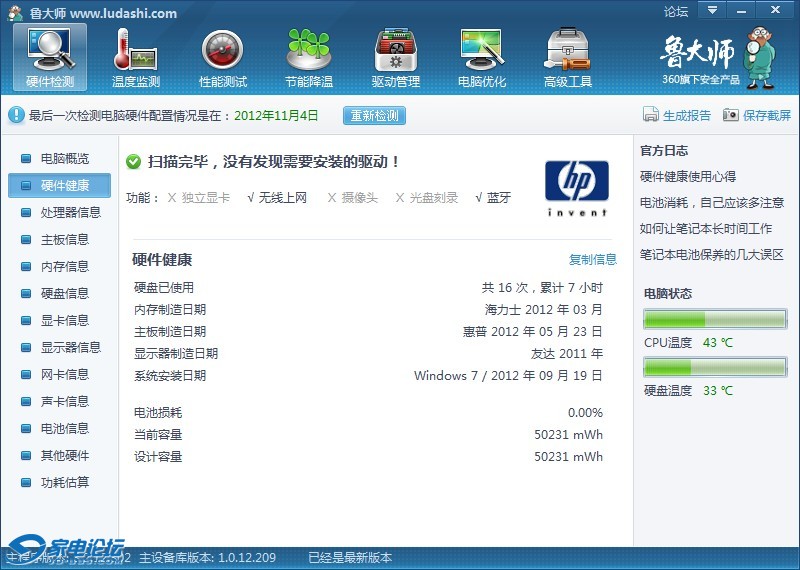Open the 硬件健康使用心得 log article
The height and width of the screenshot is (570, 800).
688,176
